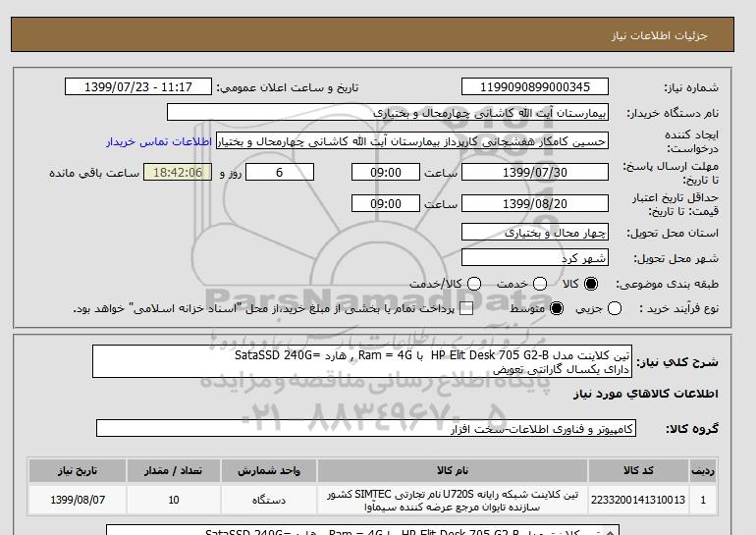
Task: Click the request creator name field
Action: (411, 141)
